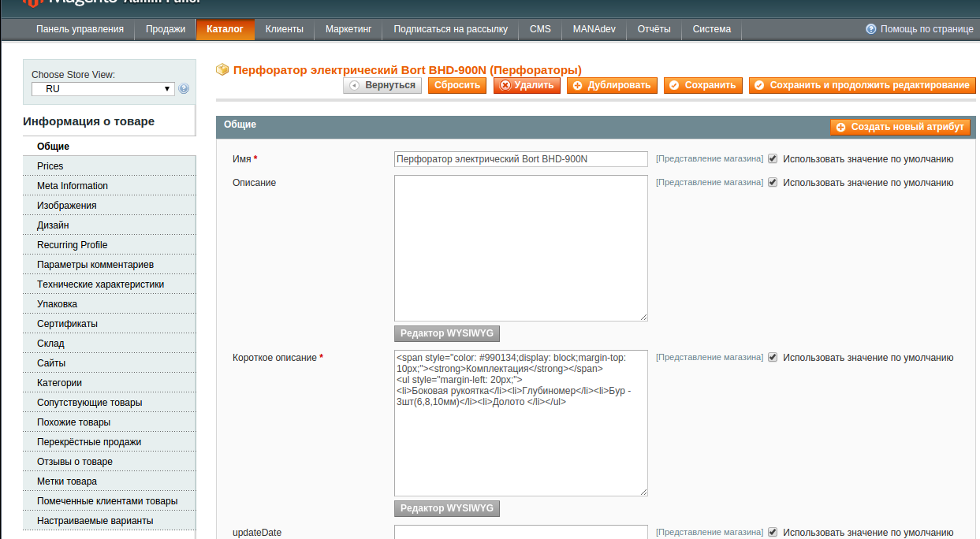980x539 pixels.
Task: Click the Имя text field
Action: [521, 159]
